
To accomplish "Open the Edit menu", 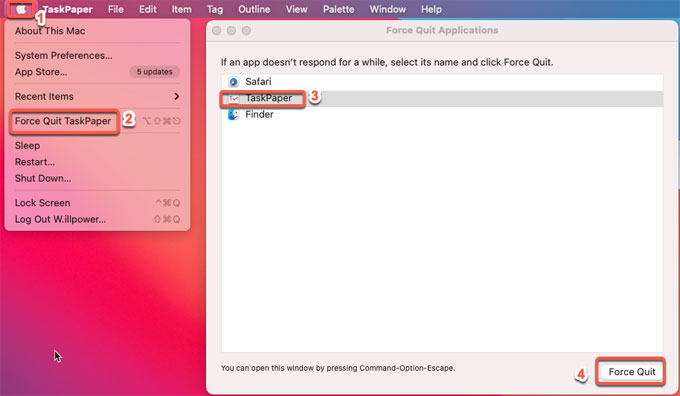I will [x=147, y=9].
